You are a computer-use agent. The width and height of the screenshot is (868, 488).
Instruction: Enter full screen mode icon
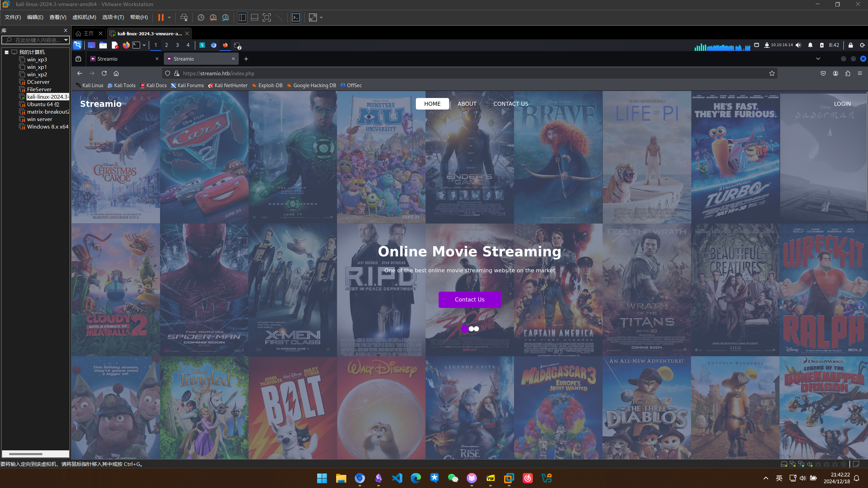click(x=267, y=18)
